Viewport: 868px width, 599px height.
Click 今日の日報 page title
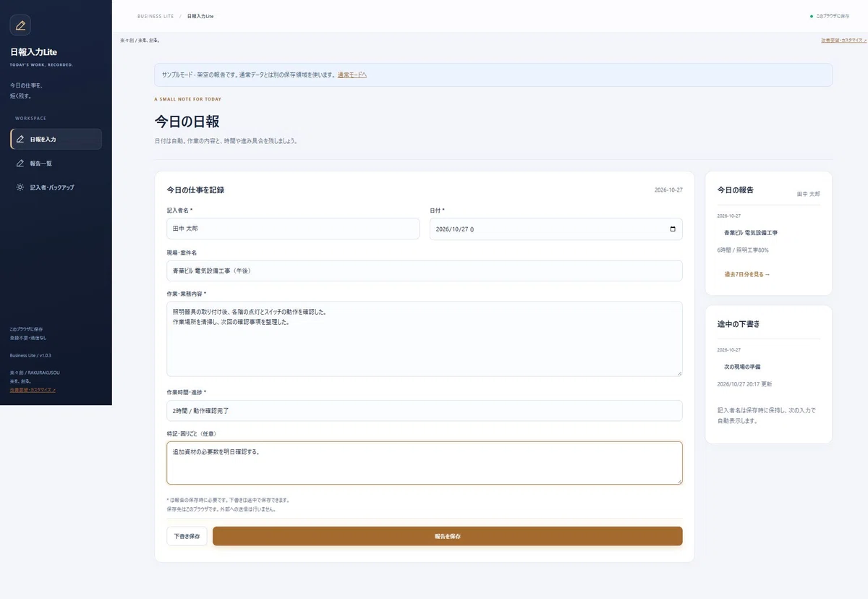[x=187, y=121]
